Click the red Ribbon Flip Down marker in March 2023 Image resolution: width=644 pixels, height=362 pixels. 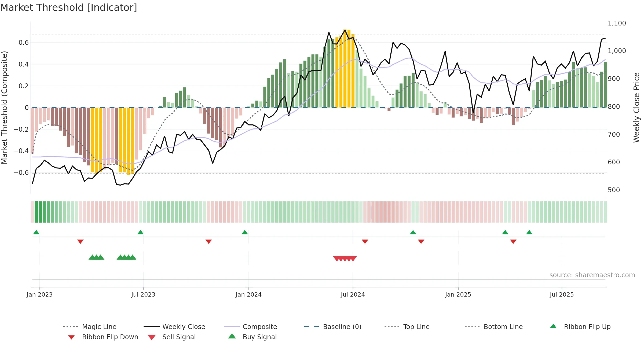point(80,242)
